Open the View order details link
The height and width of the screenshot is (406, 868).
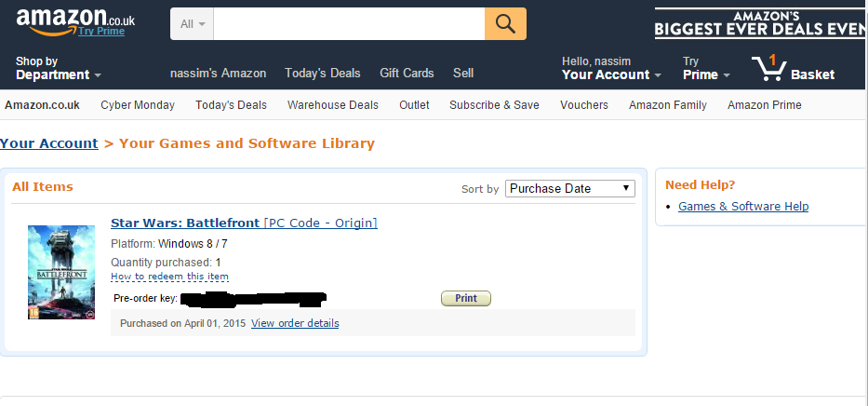click(295, 323)
